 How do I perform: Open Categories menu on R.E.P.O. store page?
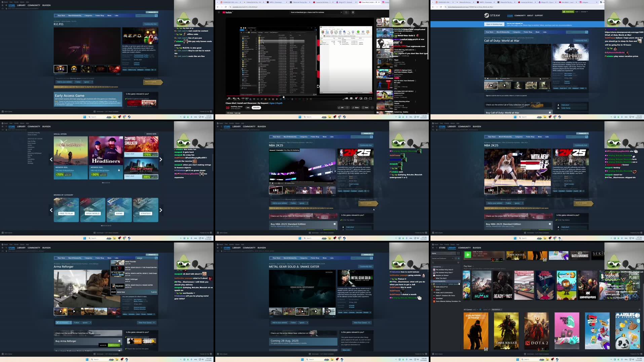pos(88,15)
